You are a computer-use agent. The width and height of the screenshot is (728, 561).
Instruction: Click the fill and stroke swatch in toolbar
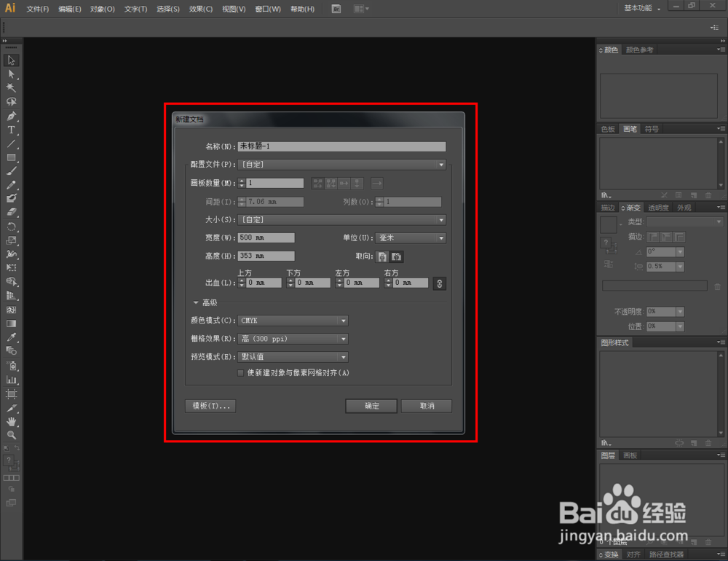11,462
